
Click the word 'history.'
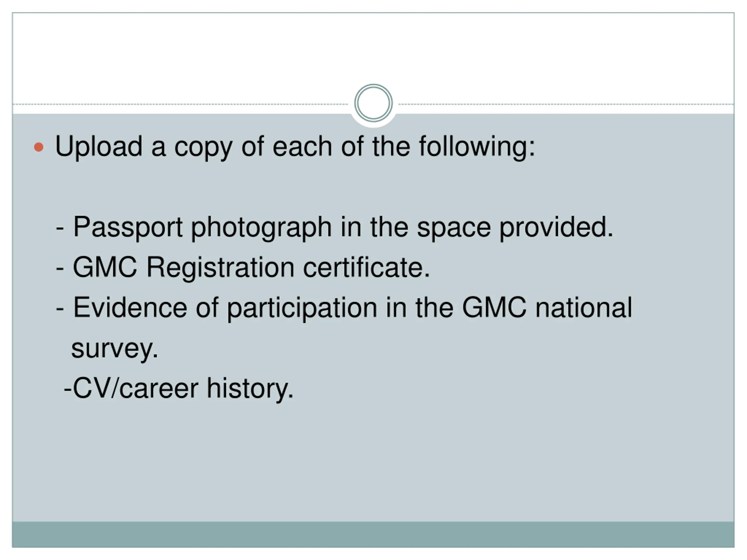[x=250, y=389]
